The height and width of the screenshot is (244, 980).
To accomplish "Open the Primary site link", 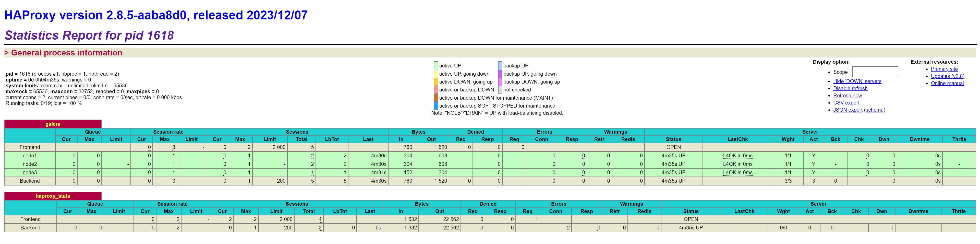I will point(944,69).
